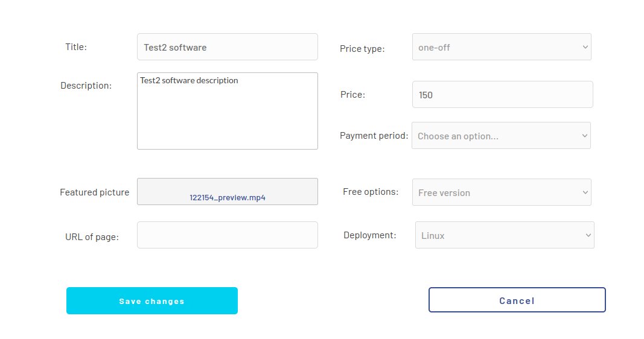The image size is (644, 339).
Task: Click the "Price:" label text
Action: point(352,95)
